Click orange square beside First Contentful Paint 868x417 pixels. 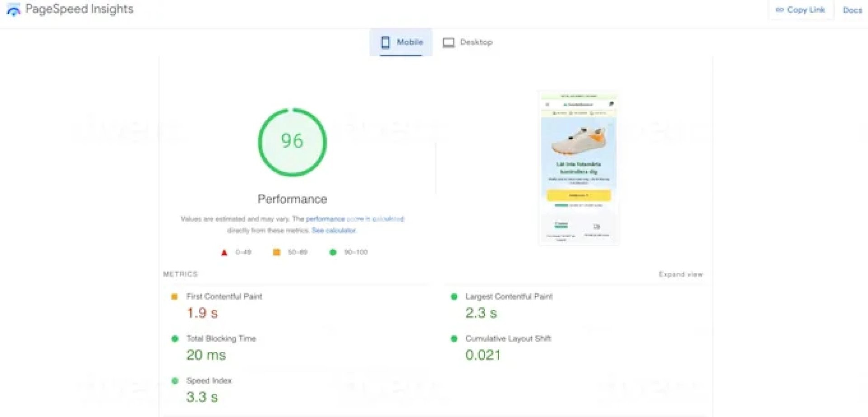click(x=175, y=297)
